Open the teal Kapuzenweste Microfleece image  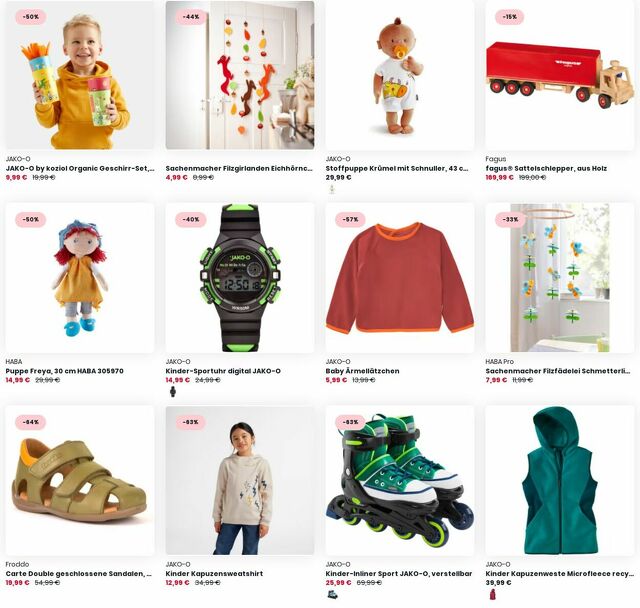pos(560,480)
